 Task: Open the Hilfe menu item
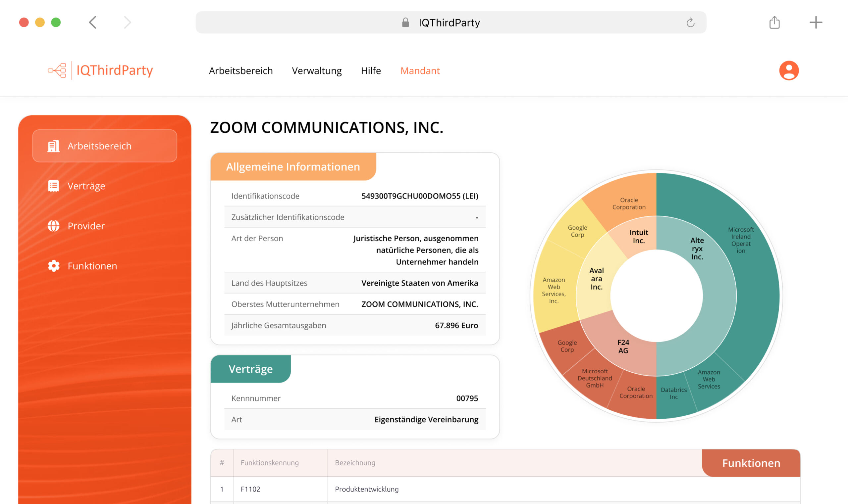371,70
